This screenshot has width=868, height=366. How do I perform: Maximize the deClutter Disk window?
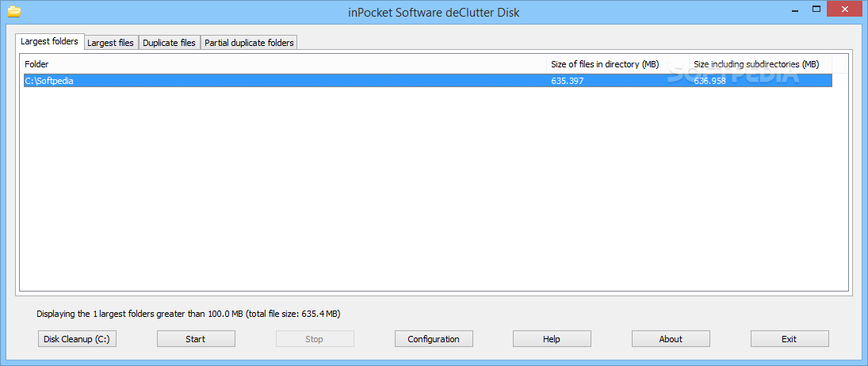[x=816, y=10]
